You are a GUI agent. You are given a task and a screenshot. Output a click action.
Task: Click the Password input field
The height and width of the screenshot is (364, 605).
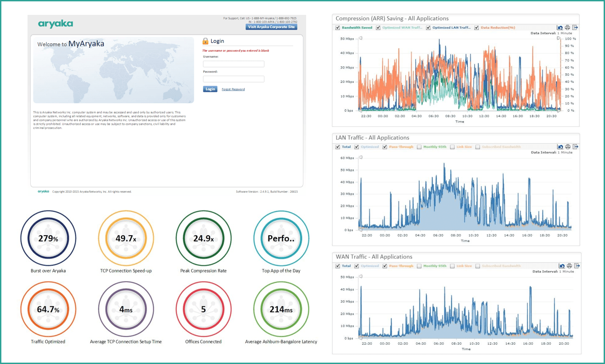click(x=234, y=79)
